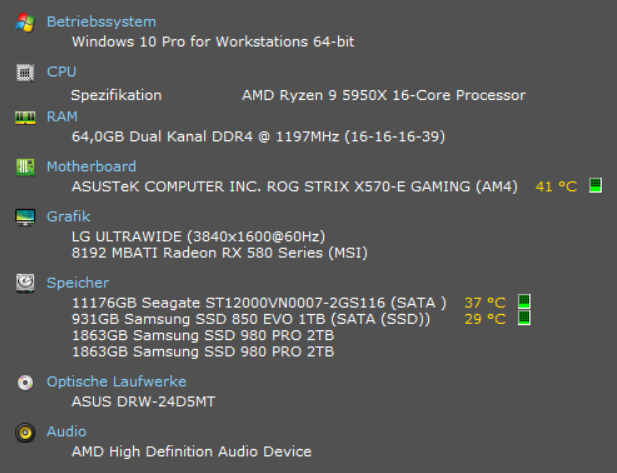Image resolution: width=617 pixels, height=473 pixels.
Task: Open the Audio section heading
Action: [x=67, y=431]
